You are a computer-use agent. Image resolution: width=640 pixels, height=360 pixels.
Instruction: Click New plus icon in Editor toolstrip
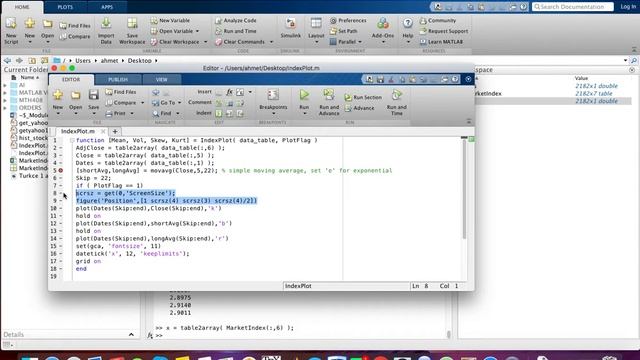(58, 95)
